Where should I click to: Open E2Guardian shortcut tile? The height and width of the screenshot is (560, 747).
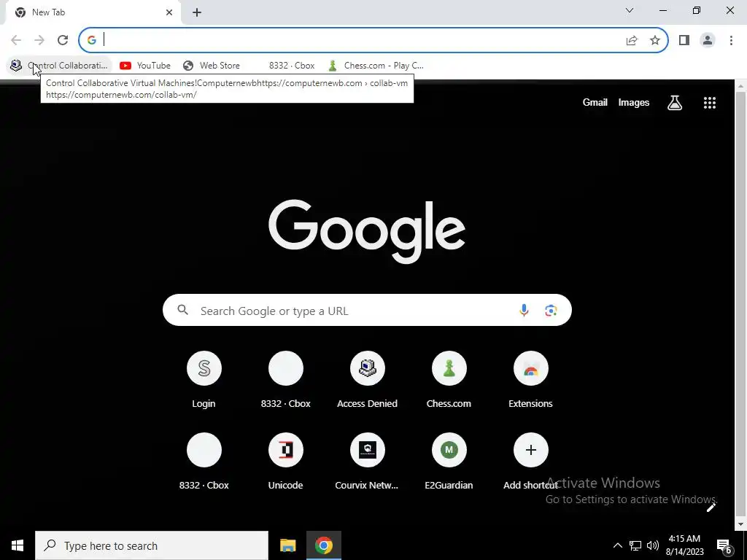click(449, 462)
